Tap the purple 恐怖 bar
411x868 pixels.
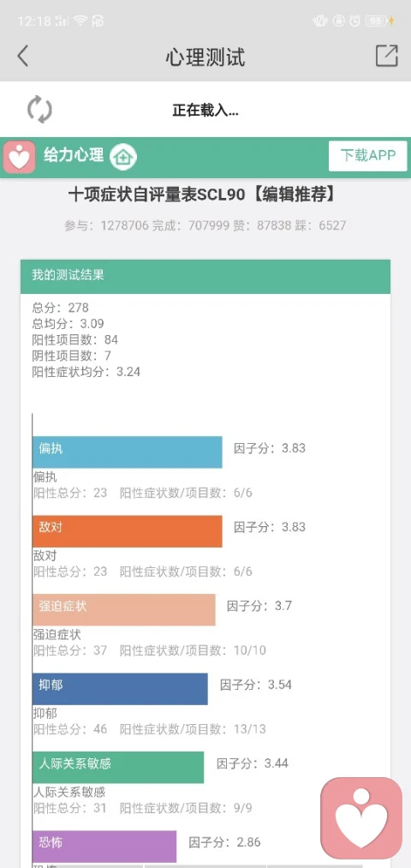pos(104,846)
